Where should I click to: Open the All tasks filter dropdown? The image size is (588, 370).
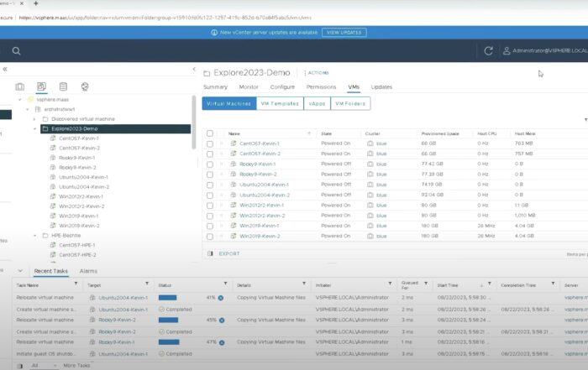coord(44,366)
